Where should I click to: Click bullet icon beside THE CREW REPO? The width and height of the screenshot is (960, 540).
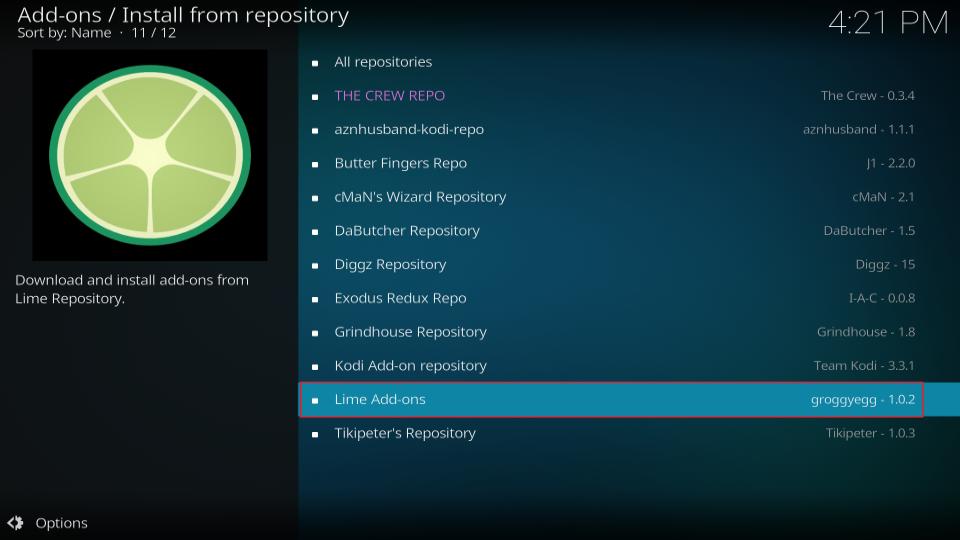coord(315,97)
